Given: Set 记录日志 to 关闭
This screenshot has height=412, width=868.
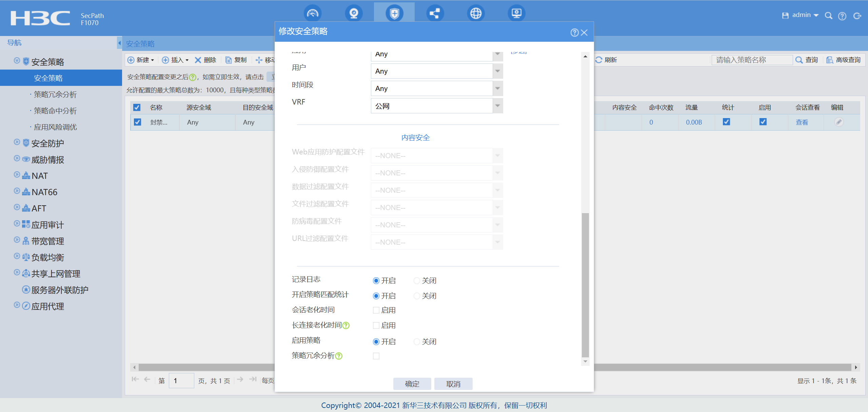Looking at the screenshot, I should pyautogui.click(x=417, y=281).
